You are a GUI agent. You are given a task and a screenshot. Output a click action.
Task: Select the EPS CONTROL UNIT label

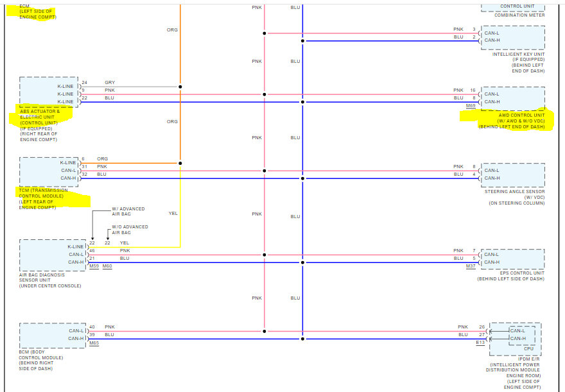522,273
